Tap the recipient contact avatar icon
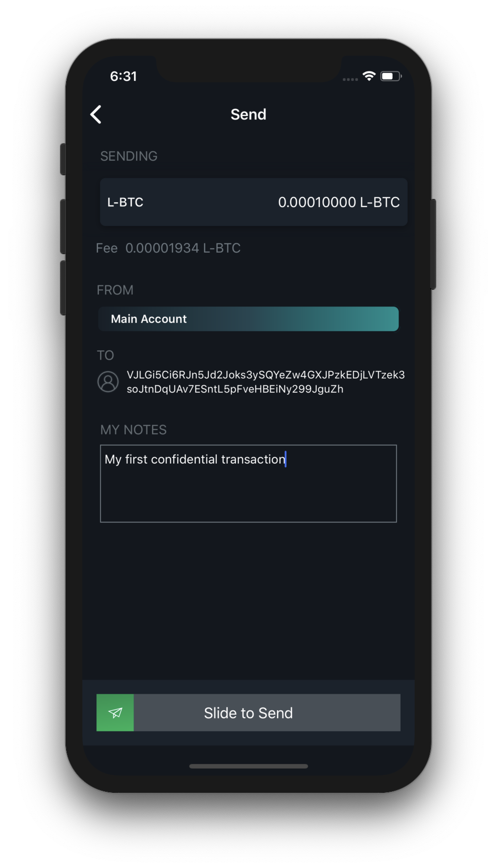 (108, 382)
